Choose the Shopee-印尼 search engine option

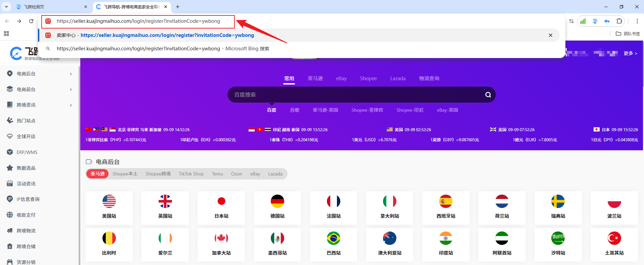tap(410, 110)
